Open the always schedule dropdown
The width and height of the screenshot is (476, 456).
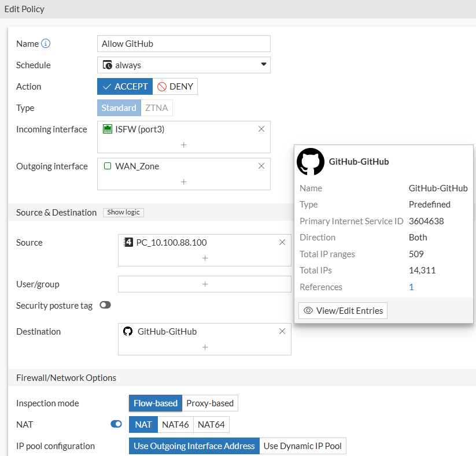pos(263,65)
